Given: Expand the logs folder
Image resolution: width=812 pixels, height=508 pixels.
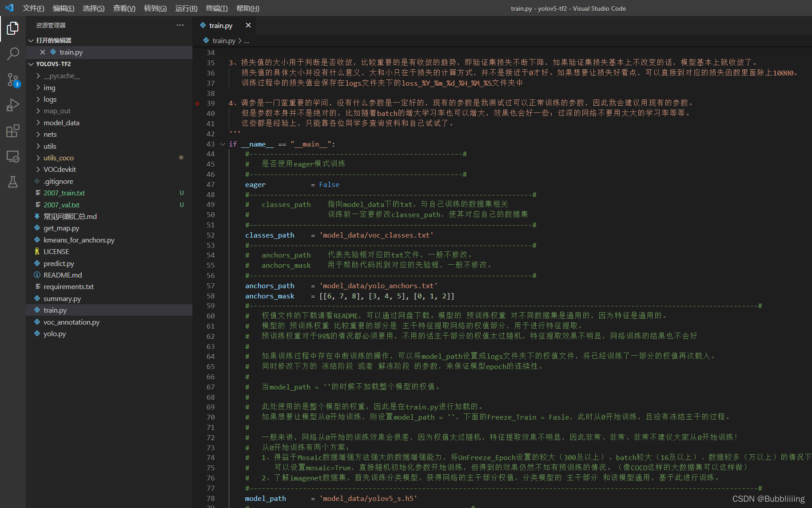Looking at the screenshot, I should pos(38,99).
